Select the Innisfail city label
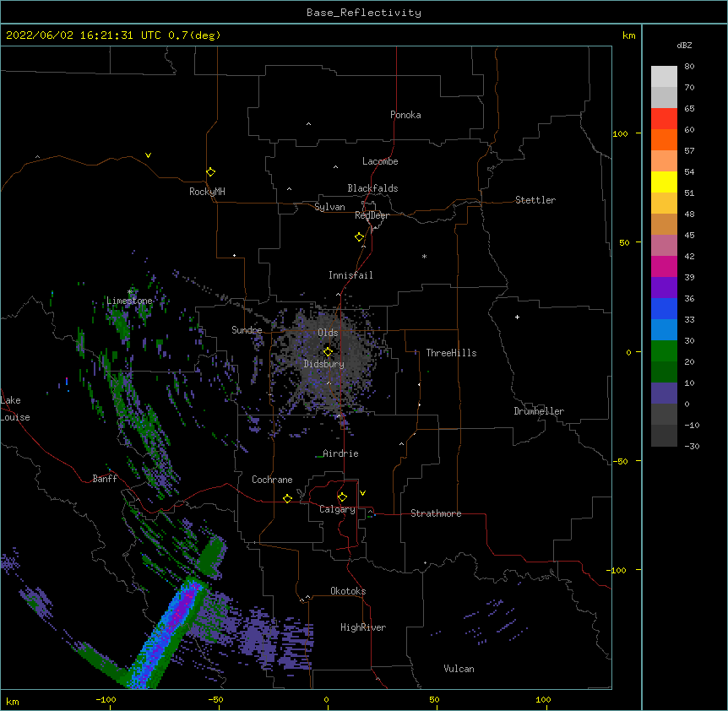 coord(350,275)
